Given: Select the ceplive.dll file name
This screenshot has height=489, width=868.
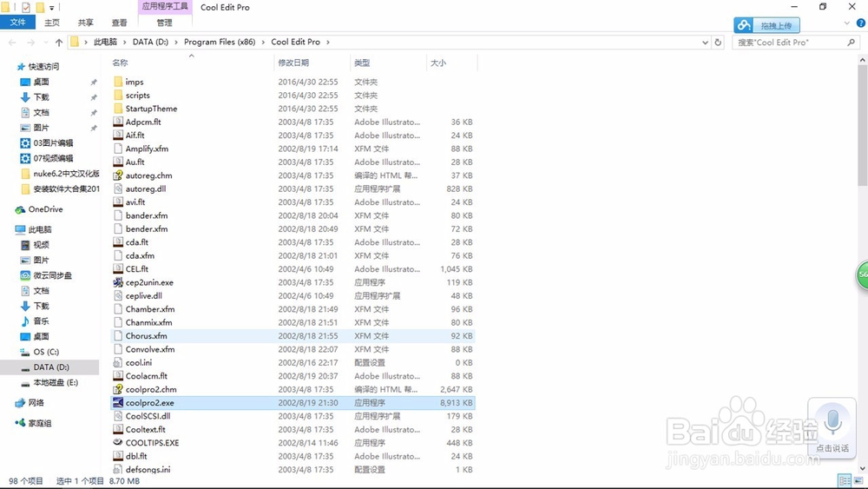Looking at the screenshot, I should tap(144, 295).
